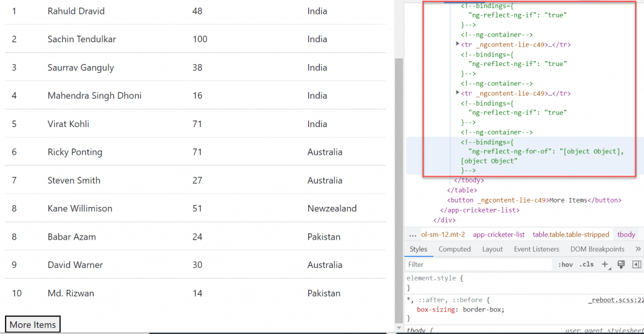This screenshot has width=644, height=334.
Task: Select the More Items button element node
Action: [x=534, y=200]
